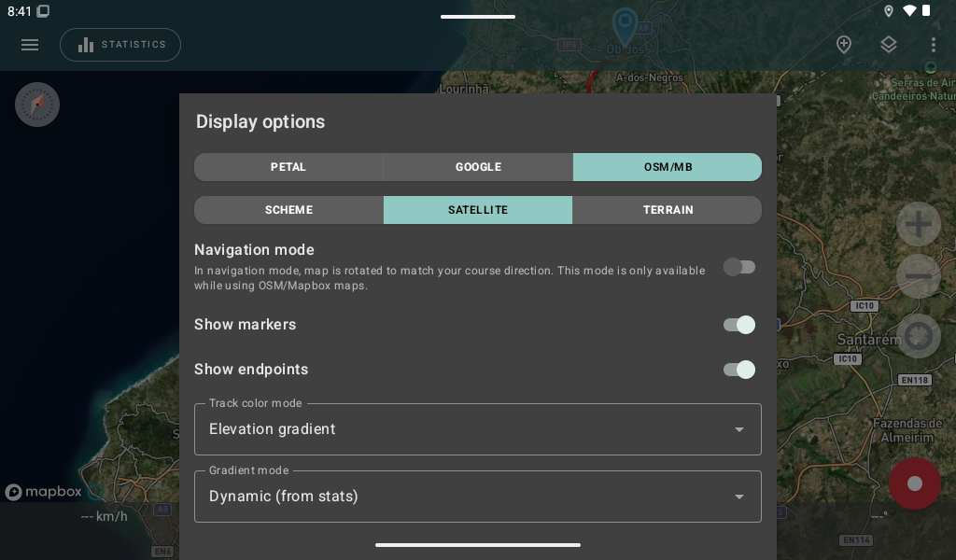Screen dimensions: 956x560
Task: Enable the Navigation mode switch
Action: [739, 268]
